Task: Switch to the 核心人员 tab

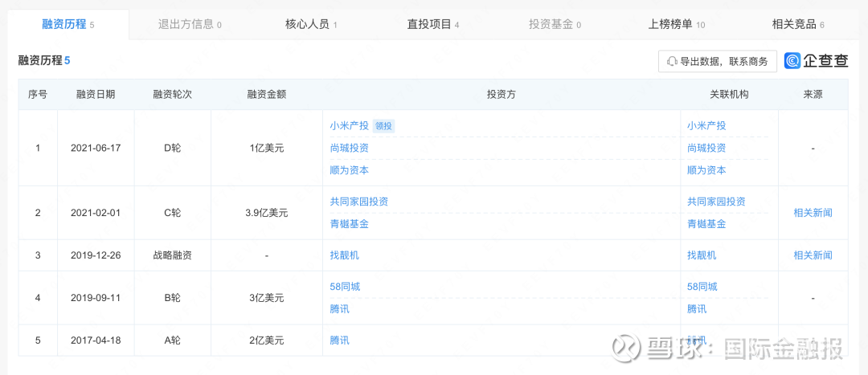Action: pos(311,24)
